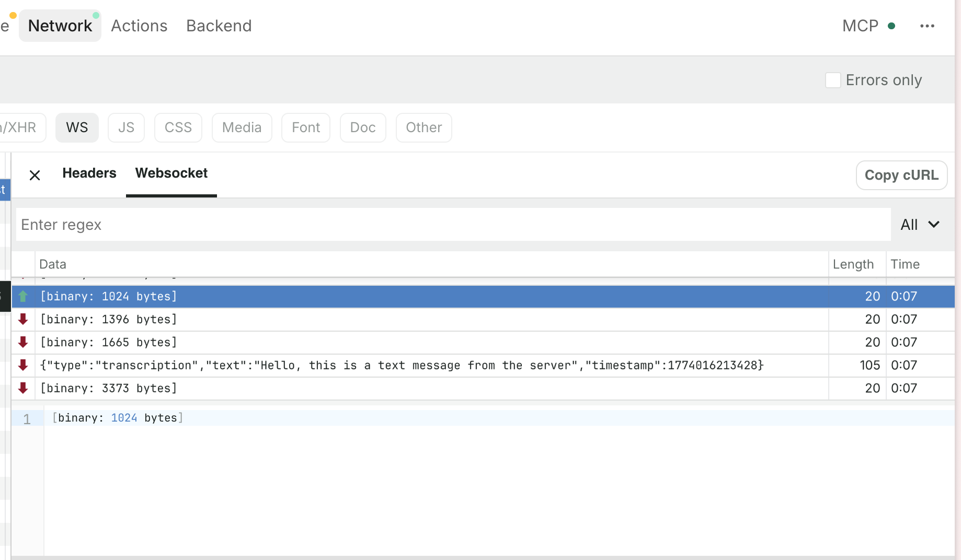The image size is (961, 560).
Task: Click the red arrow on 1665 bytes row
Action: (x=23, y=342)
